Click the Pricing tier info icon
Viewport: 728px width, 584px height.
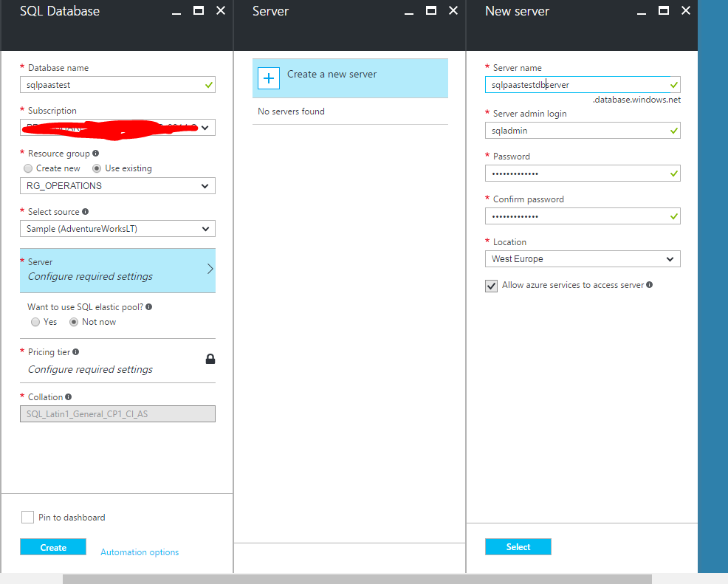tap(78, 352)
